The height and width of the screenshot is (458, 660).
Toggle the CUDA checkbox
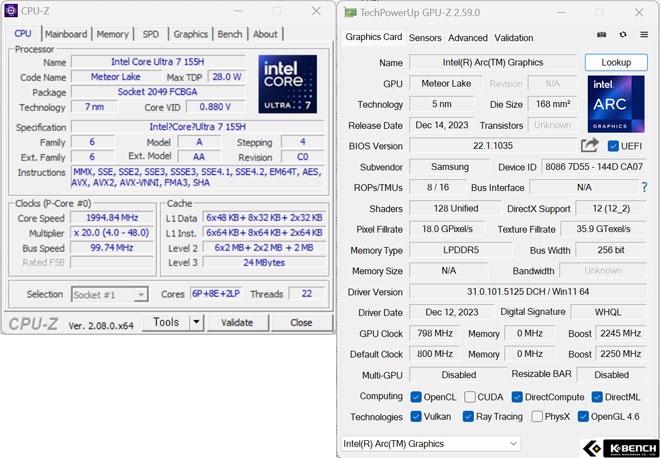point(470,397)
